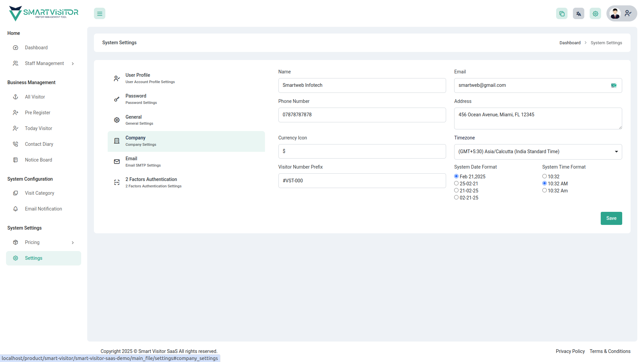Open the 2 Factors Authentication settings tab
The height and width of the screenshot is (362, 644).
pyautogui.click(x=151, y=182)
